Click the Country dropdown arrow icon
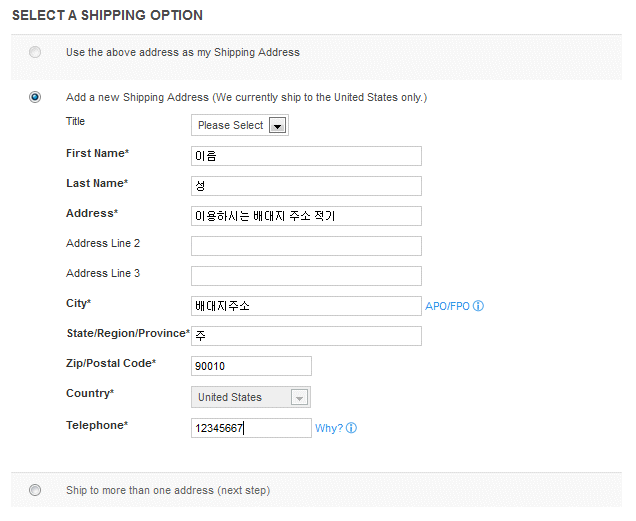 (299, 397)
